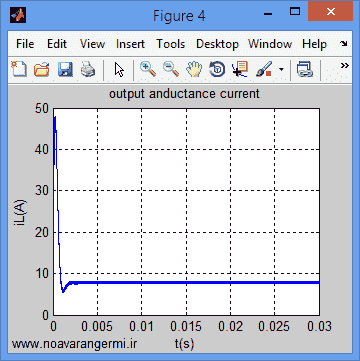The image size is (360, 361).
Task: Open the Desktop menu
Action: click(217, 44)
